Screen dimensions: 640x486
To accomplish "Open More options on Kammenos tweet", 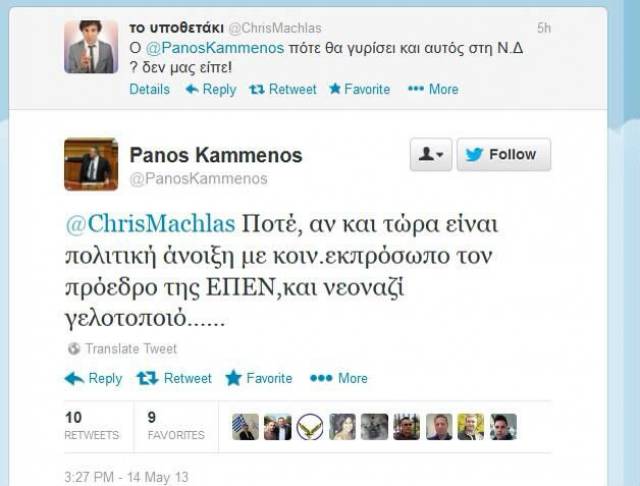I will coord(339,378).
